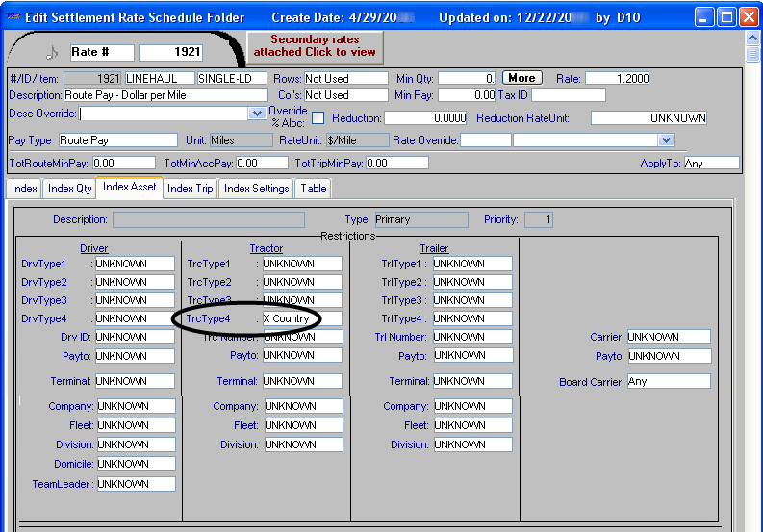This screenshot has height=532, width=763.
Task: Click the Trl Number field
Action: point(472,337)
